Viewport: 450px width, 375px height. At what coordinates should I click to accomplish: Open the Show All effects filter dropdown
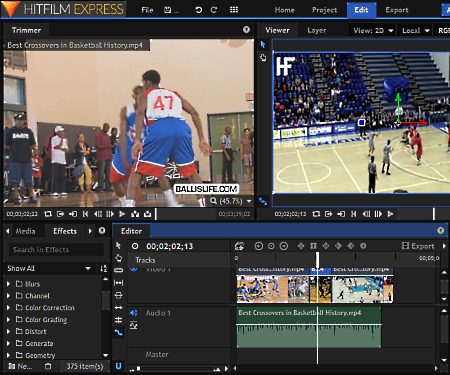point(49,268)
